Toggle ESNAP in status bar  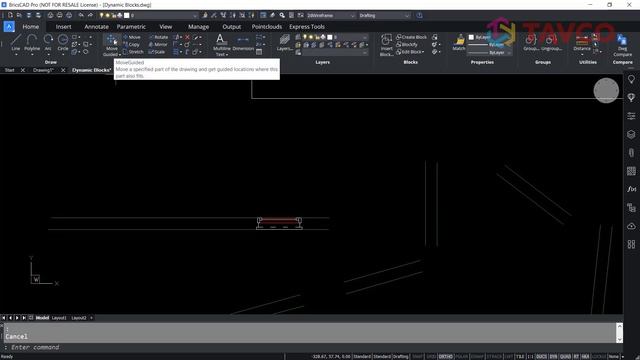477,357
